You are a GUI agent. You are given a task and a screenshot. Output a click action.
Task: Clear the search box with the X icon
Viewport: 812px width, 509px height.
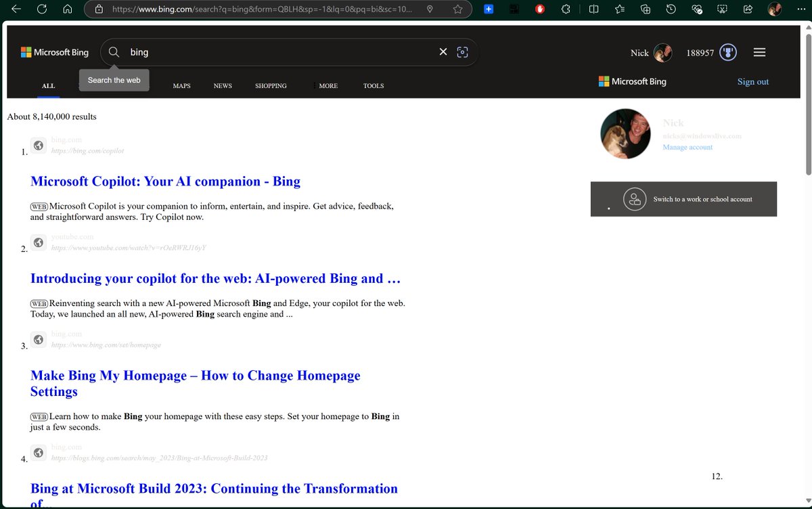pyautogui.click(x=443, y=52)
